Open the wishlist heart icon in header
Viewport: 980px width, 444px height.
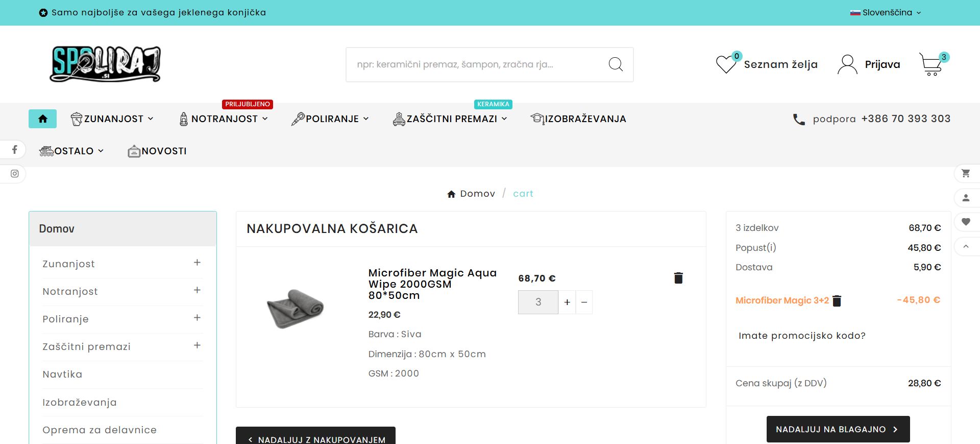point(725,64)
